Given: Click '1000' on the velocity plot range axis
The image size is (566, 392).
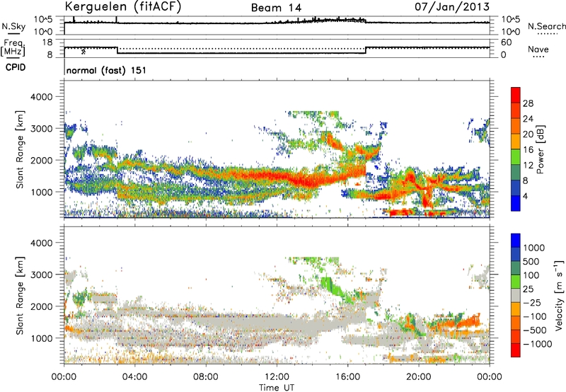Looking at the screenshot, I should pyautogui.click(x=41, y=338).
